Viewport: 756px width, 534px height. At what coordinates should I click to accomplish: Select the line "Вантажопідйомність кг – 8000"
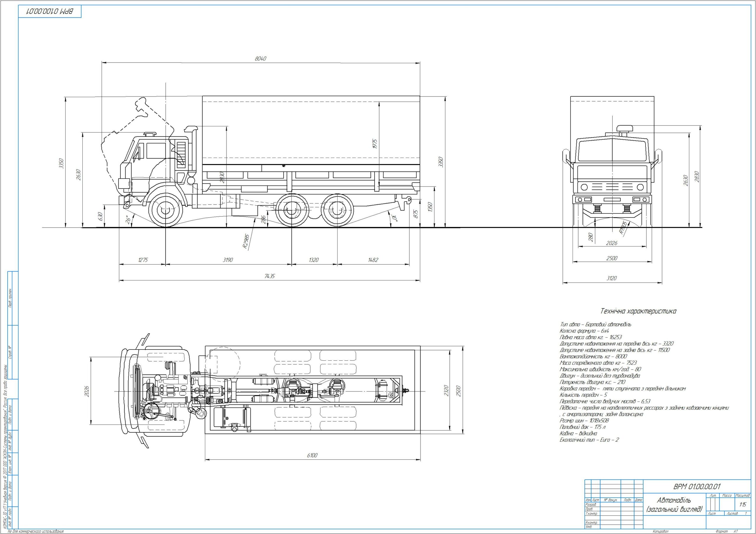[593, 357]
